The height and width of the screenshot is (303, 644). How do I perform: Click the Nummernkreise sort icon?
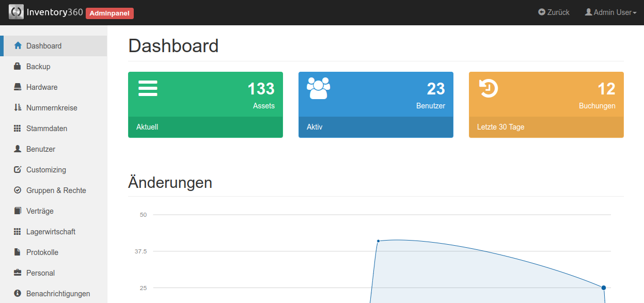[17, 108]
